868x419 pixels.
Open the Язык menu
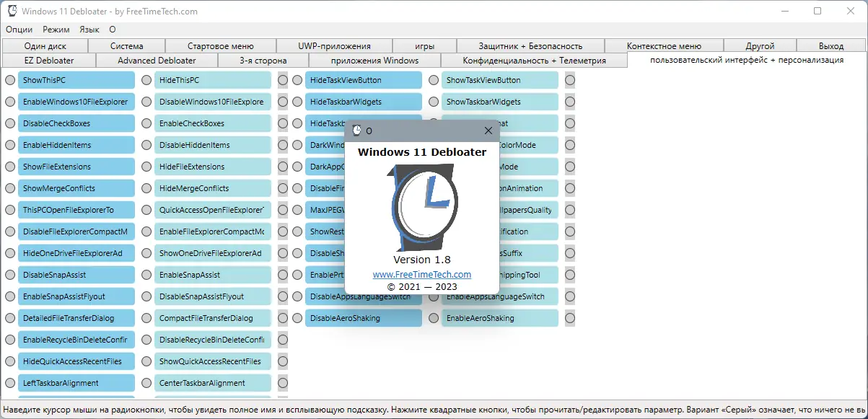point(89,30)
